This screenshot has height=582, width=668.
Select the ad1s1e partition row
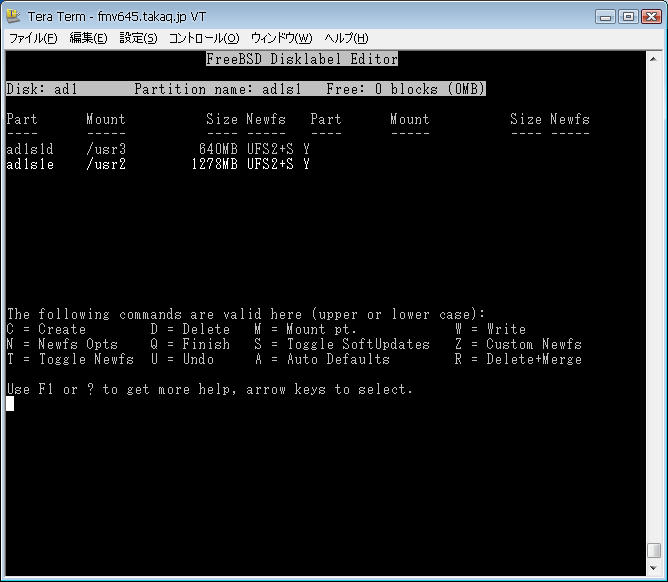pyautogui.click(x=158, y=164)
